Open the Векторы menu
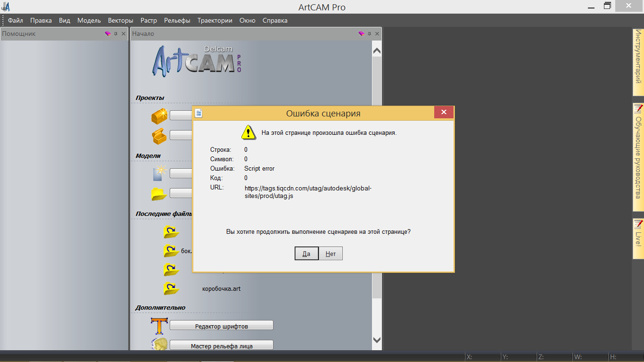This screenshot has height=362, width=644. click(x=121, y=20)
